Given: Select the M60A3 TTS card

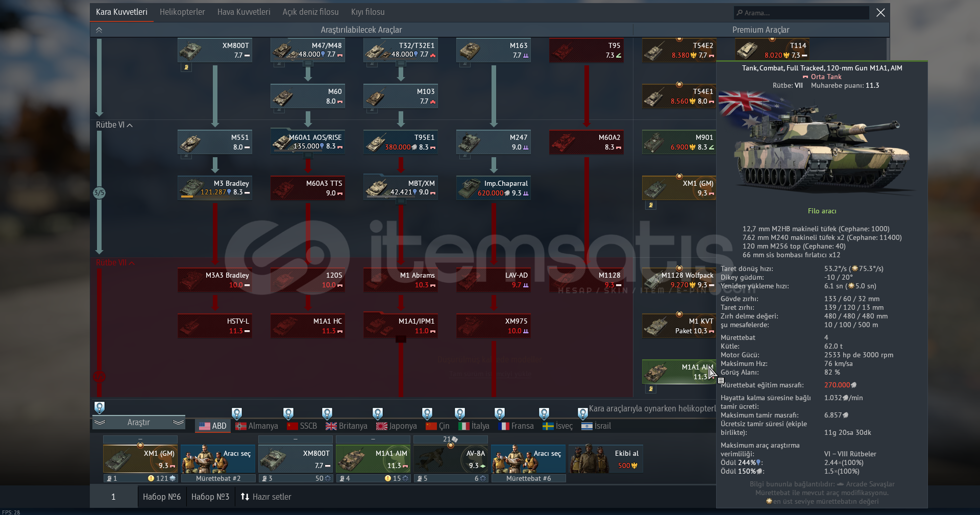Looking at the screenshot, I should [x=308, y=188].
